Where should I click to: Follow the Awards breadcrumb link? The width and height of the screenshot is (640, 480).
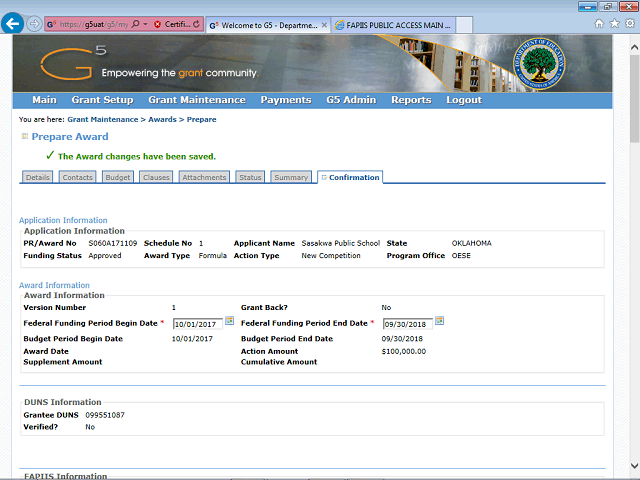(x=162, y=120)
